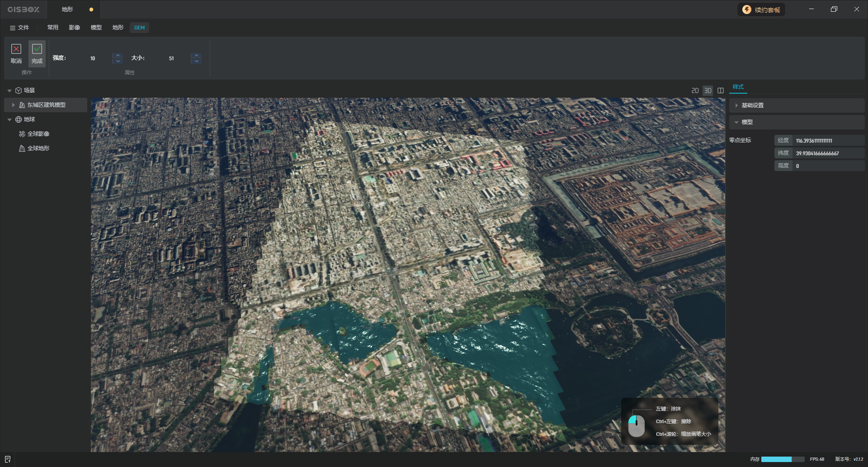868x467 pixels.
Task: Collapse the 地球 tree group
Action: click(x=9, y=119)
